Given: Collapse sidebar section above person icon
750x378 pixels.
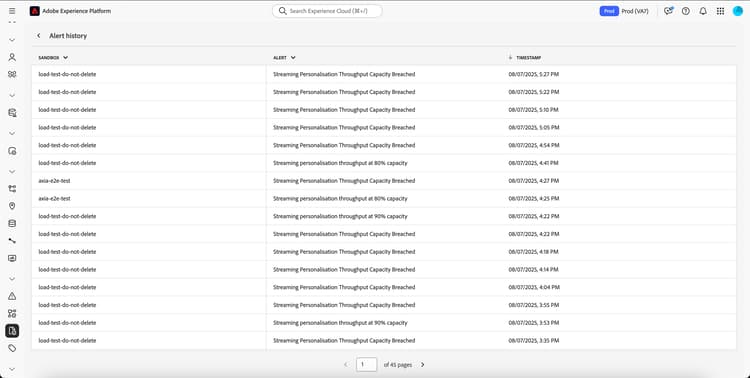Looking at the screenshot, I should (12, 40).
